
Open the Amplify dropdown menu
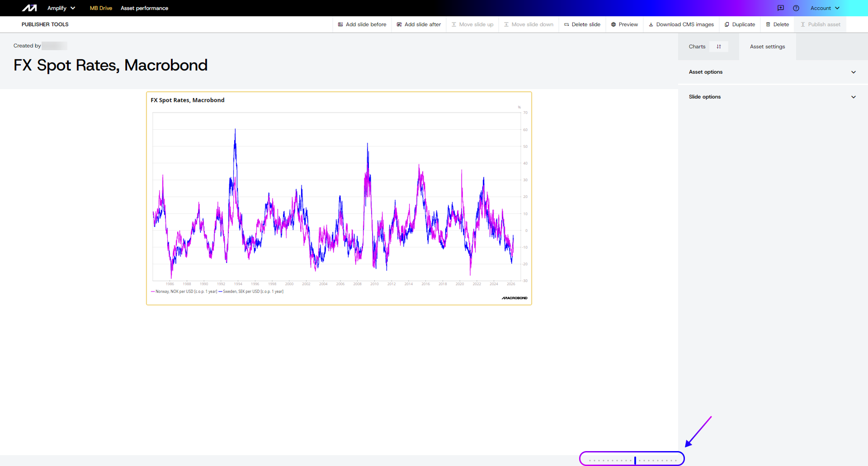tap(61, 8)
